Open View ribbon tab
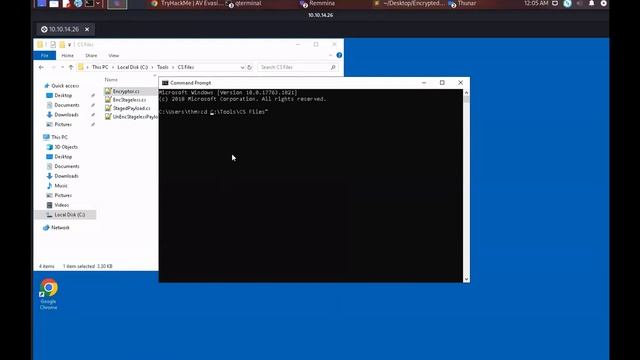This screenshot has height=360, width=640. [113, 56]
